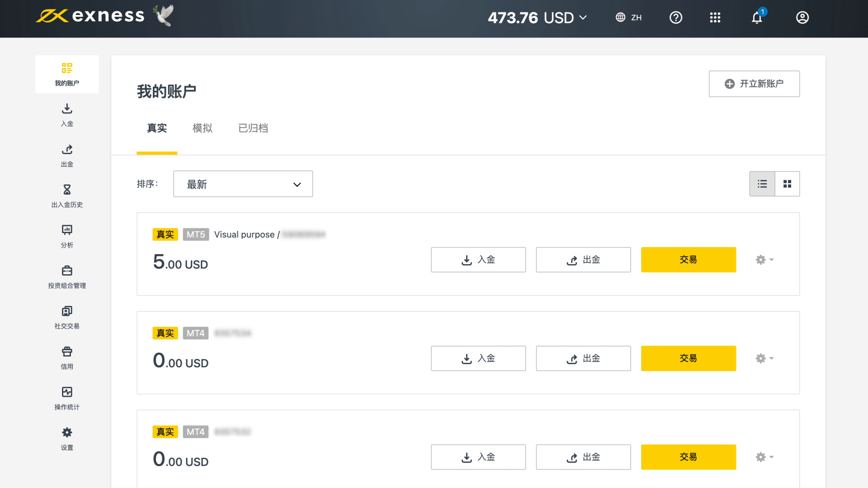Switch to the 模拟 demo tab
The height and width of the screenshot is (488, 868).
202,128
